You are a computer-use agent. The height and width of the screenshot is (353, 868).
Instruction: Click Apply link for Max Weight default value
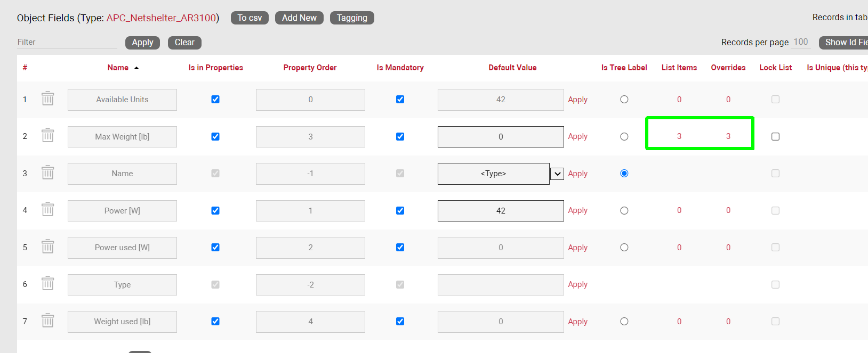coord(577,137)
